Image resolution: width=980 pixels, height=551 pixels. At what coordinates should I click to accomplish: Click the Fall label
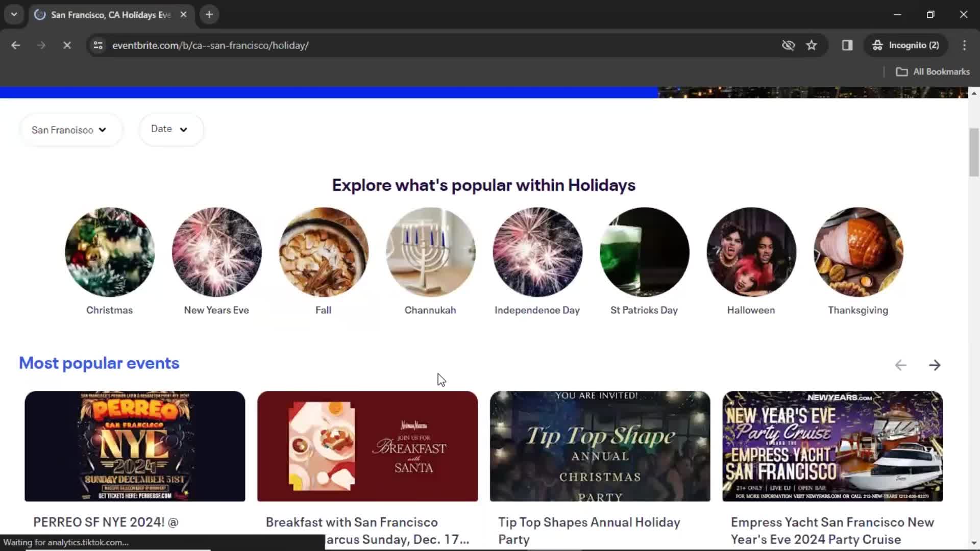tap(323, 310)
